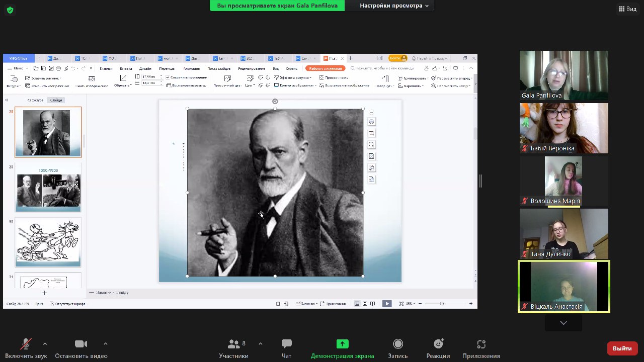The height and width of the screenshot is (362, 644).
Task: Add a new document tab with plus
Action: point(351,58)
